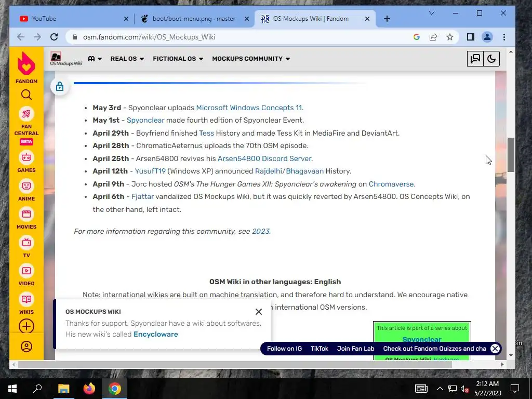
Task: Open the Spyonclear link on May 1st
Action: (145, 120)
